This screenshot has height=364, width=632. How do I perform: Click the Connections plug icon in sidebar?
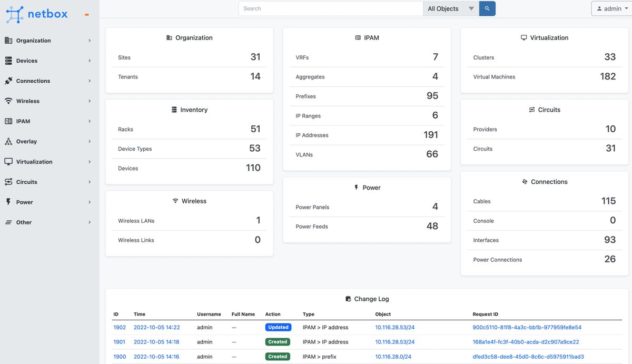click(8, 81)
